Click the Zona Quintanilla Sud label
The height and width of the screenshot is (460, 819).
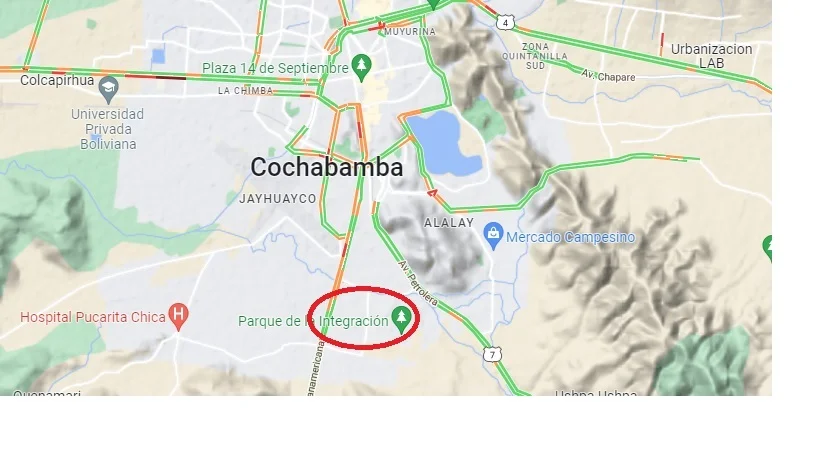(535, 56)
